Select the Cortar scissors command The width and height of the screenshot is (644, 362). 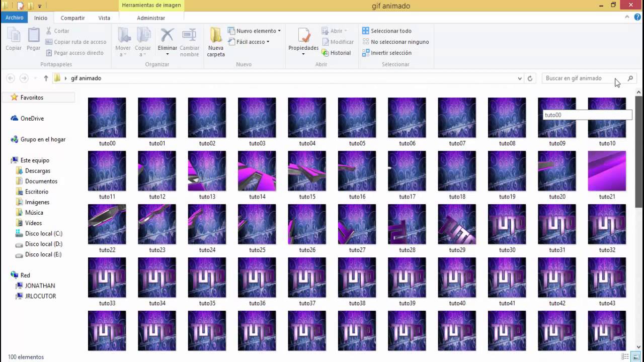coord(57,31)
